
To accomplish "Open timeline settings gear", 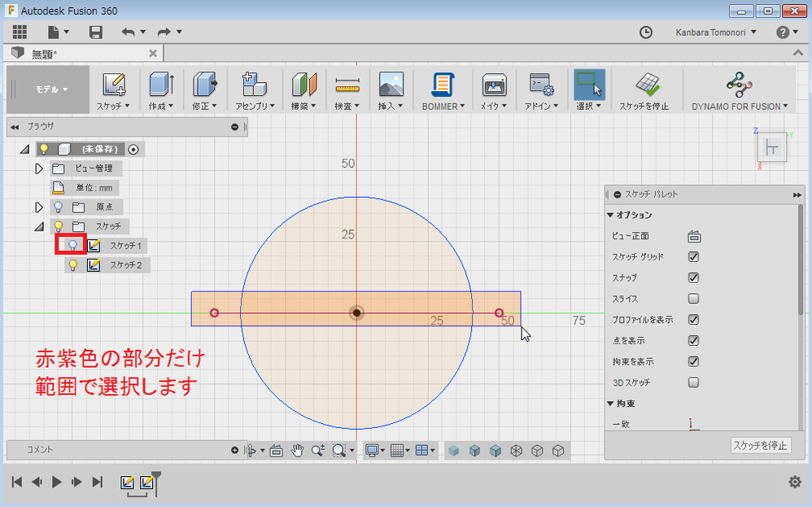I will (x=794, y=482).
